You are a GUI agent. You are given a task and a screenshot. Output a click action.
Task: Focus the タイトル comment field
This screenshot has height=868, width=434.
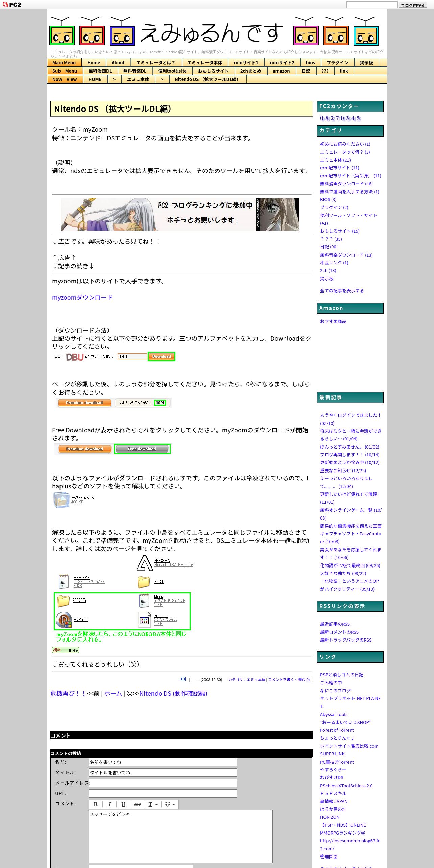pyautogui.click(x=163, y=772)
